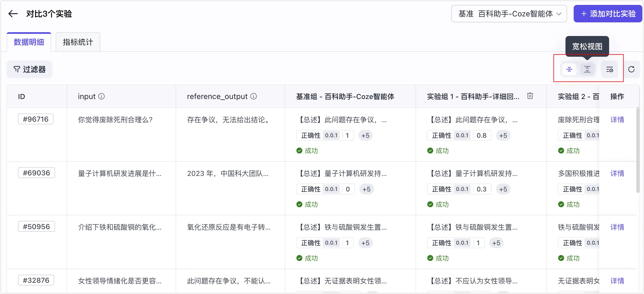Click 基准组 output 【总述】铁与硫酸铜发生置...
Image resolution: width=644 pixels, height=294 pixels.
pos(341,227)
